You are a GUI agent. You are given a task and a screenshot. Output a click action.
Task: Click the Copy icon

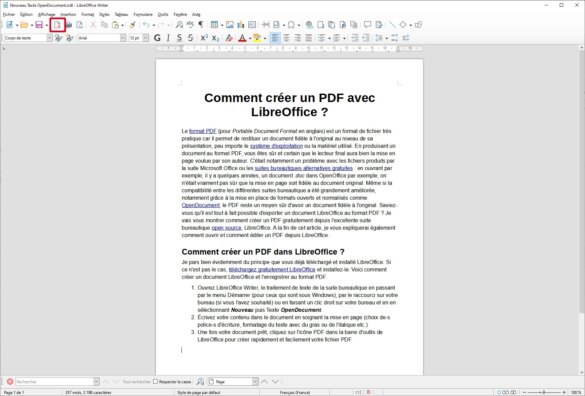point(104,25)
